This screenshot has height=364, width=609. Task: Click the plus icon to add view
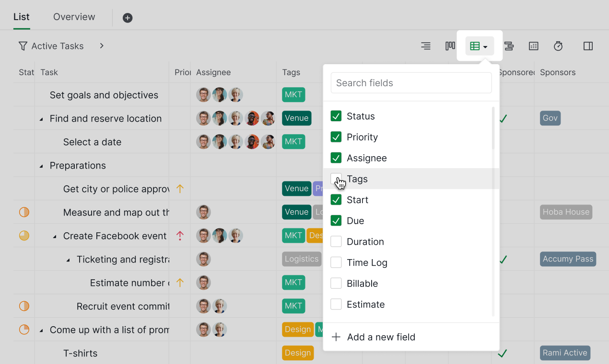click(x=128, y=18)
